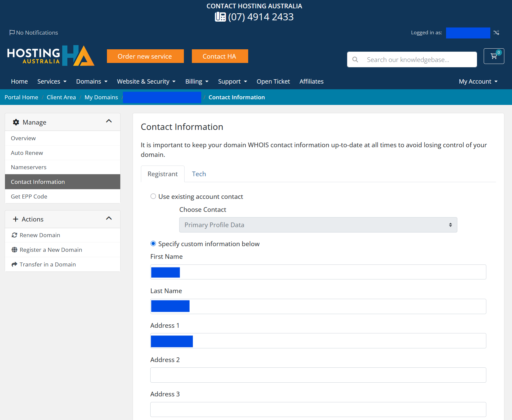The height and width of the screenshot is (420, 512).
Task: Open the Website & Security menu
Action: [x=146, y=82]
